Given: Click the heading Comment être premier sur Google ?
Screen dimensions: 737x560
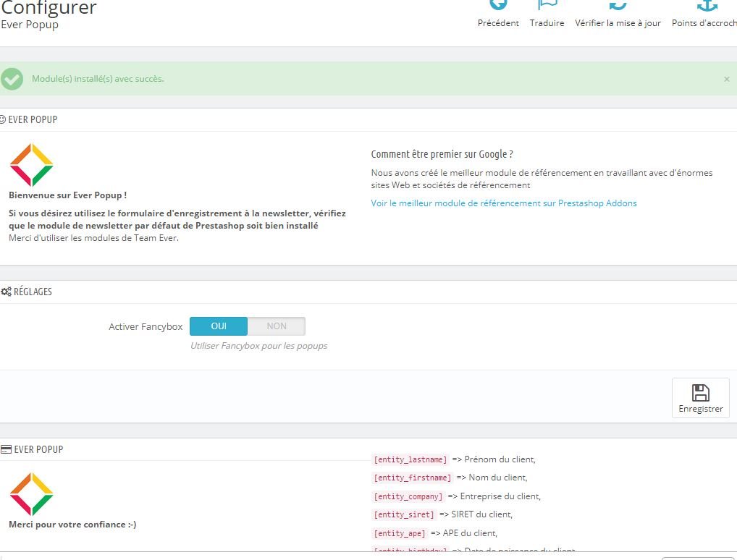Looking at the screenshot, I should 442,154.
